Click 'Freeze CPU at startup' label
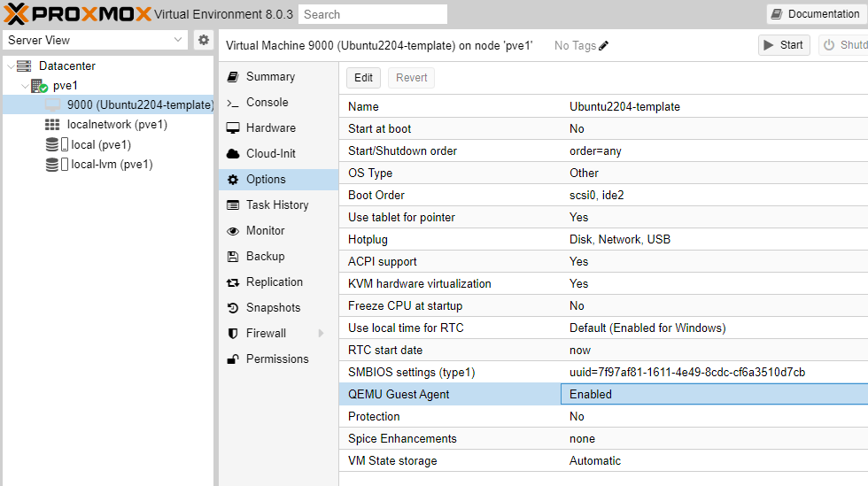Screen dimensions: 868x486 click(x=406, y=305)
